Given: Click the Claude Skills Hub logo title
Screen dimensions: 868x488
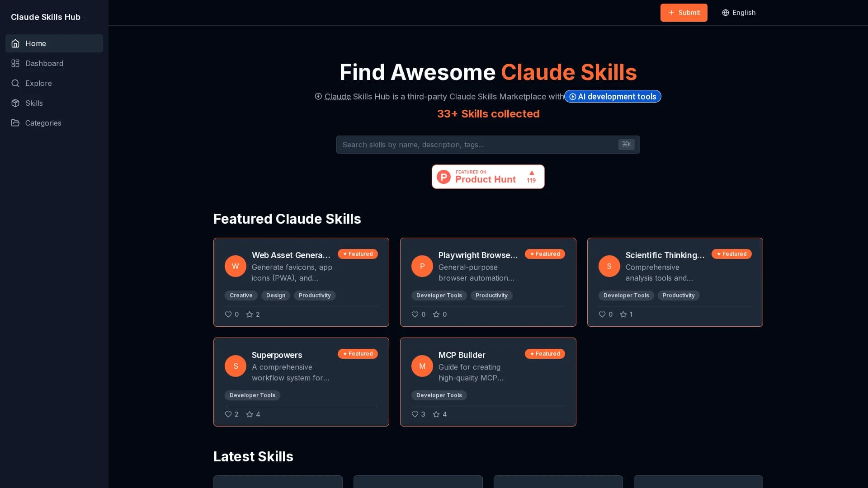Looking at the screenshot, I should coord(46,17).
